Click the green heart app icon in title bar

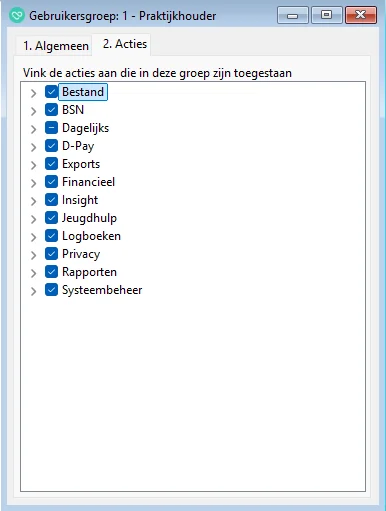(17, 15)
